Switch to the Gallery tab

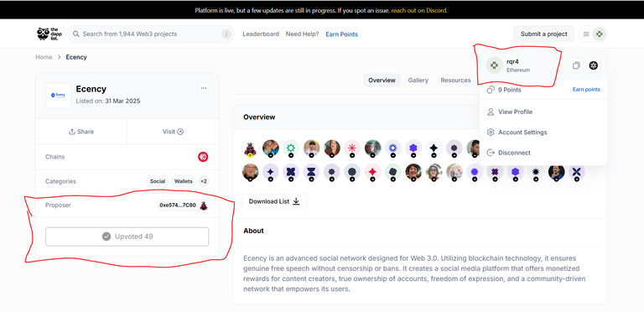(x=418, y=80)
